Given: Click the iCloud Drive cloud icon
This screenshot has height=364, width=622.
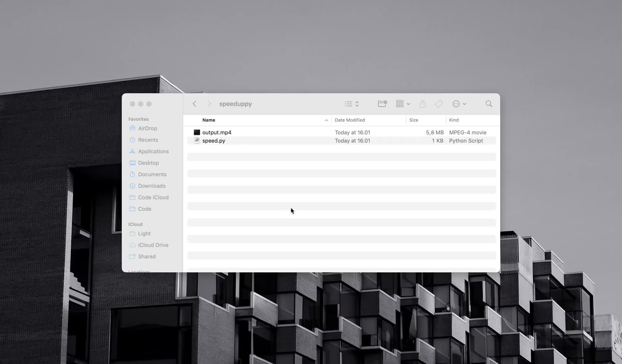Looking at the screenshot, I should [x=132, y=245].
